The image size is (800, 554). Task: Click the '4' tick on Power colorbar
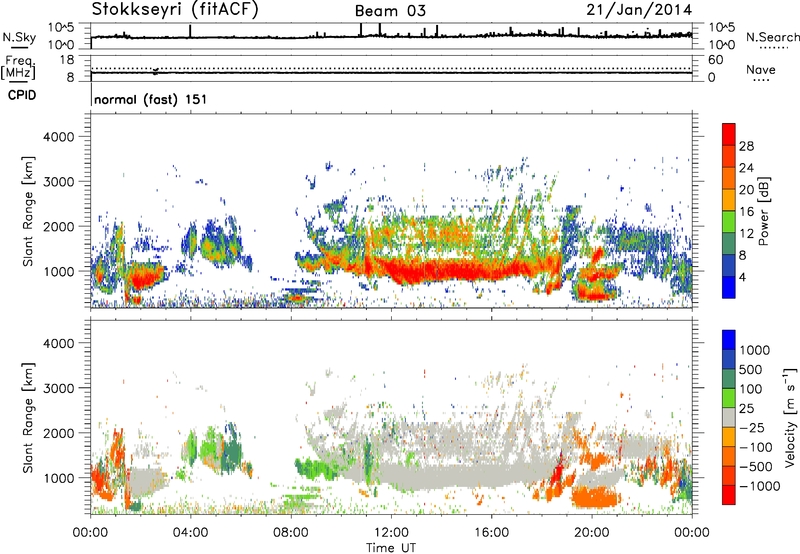(742, 277)
